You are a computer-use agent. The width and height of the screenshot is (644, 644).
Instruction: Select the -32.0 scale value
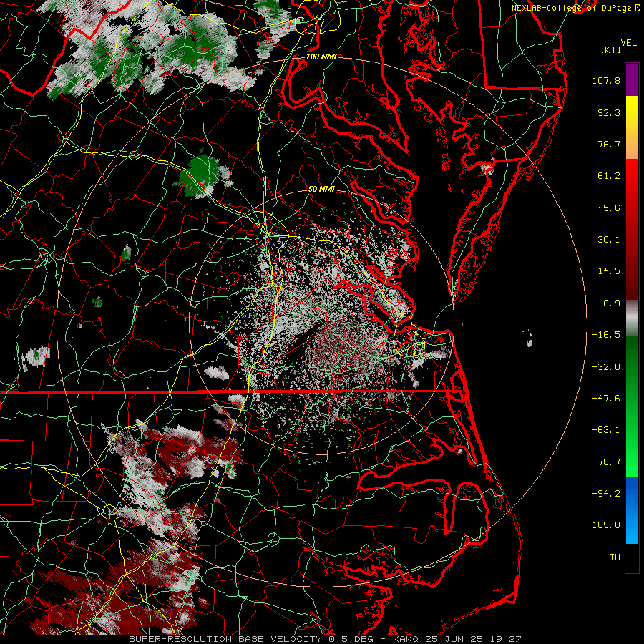pyautogui.click(x=606, y=367)
